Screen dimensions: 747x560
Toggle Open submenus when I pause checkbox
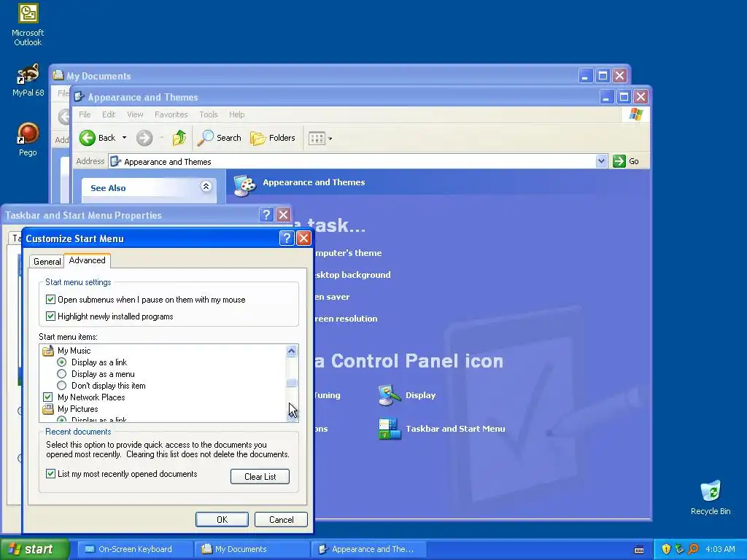tap(50, 300)
